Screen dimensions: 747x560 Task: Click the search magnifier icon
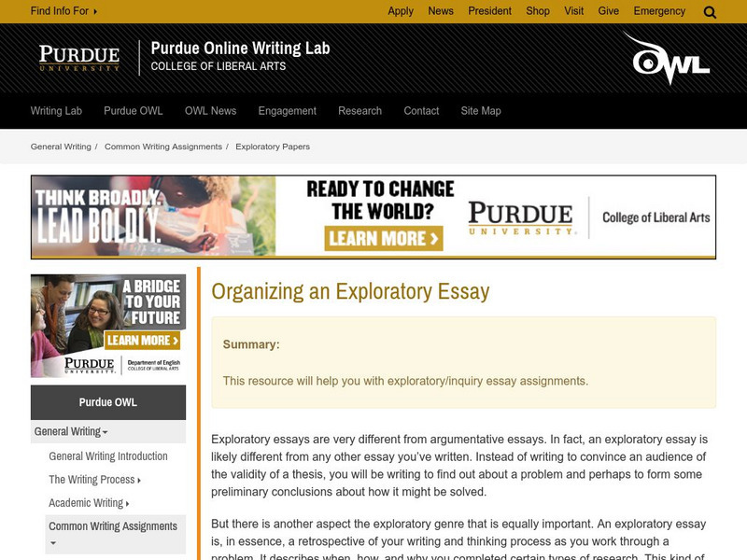710,12
